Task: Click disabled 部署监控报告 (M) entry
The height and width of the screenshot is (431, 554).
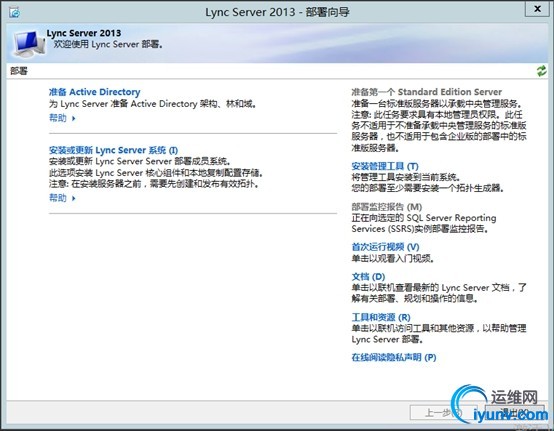Action: [x=387, y=207]
